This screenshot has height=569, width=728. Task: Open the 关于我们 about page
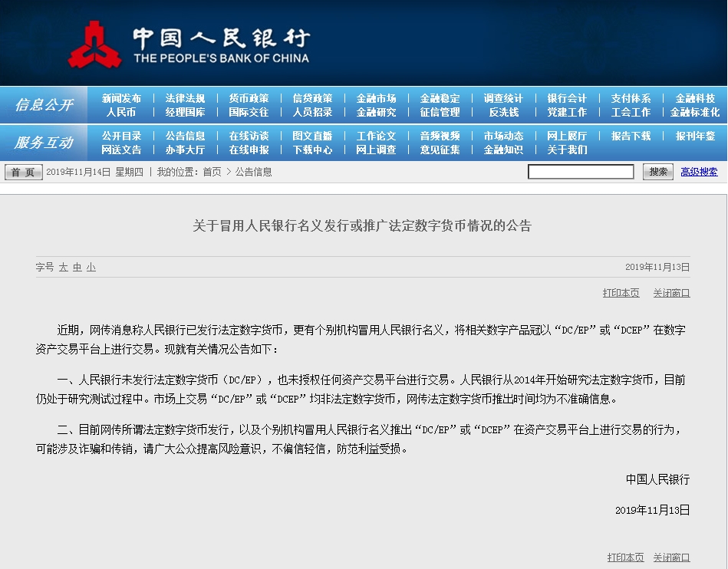pyautogui.click(x=567, y=150)
